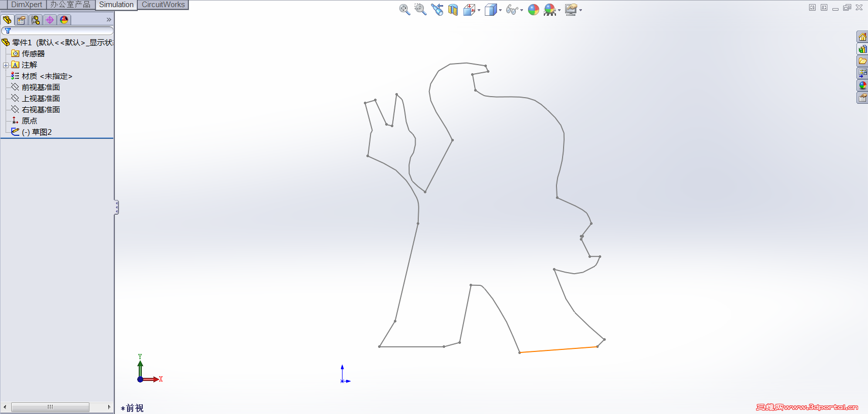The height and width of the screenshot is (414, 868).
Task: Select the Zoom to Area tool
Action: click(x=420, y=10)
